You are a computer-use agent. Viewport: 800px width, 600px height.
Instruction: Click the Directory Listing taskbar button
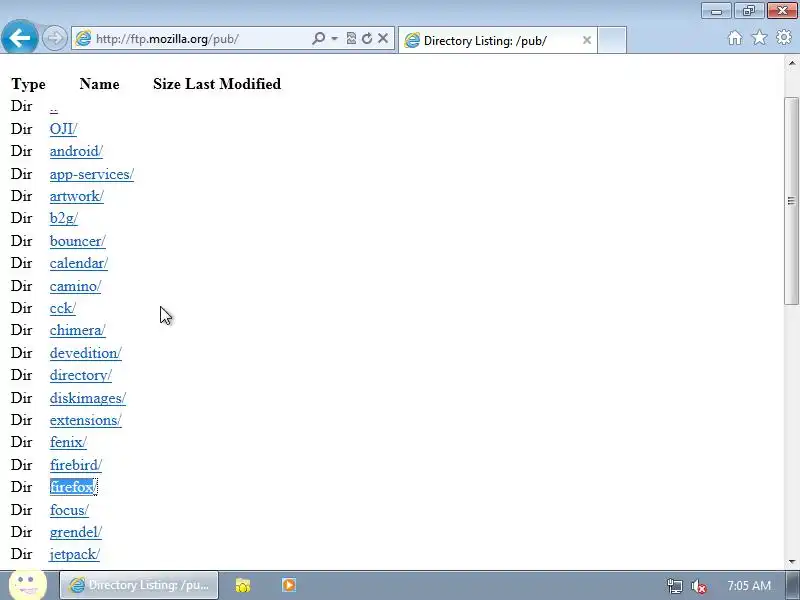tap(139, 585)
